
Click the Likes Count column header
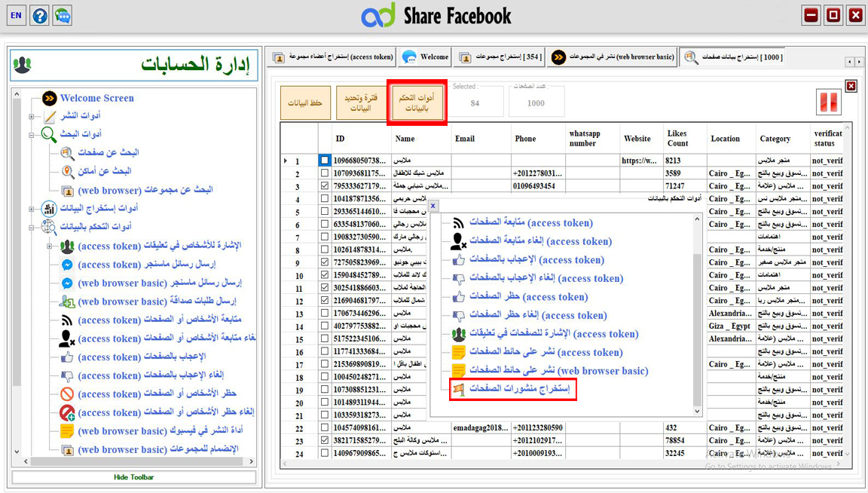(686, 139)
